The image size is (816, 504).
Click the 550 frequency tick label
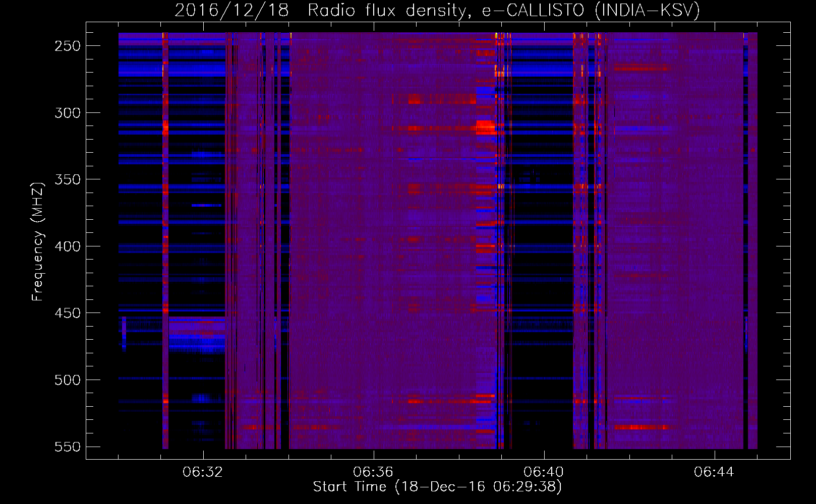pos(68,447)
